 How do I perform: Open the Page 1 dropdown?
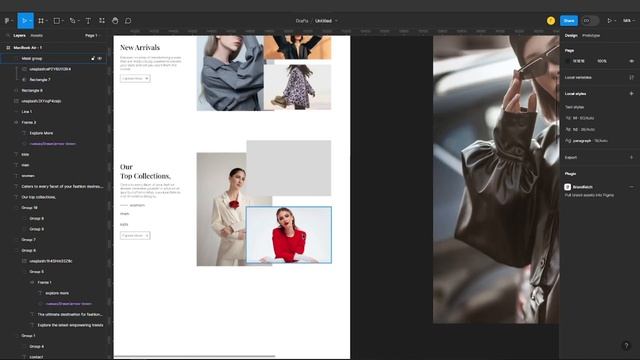tap(92, 36)
